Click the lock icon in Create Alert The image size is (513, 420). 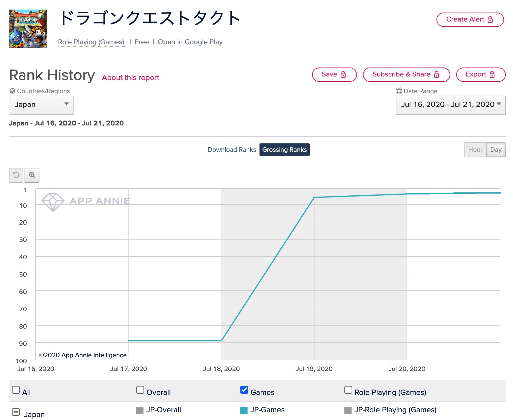click(x=490, y=19)
